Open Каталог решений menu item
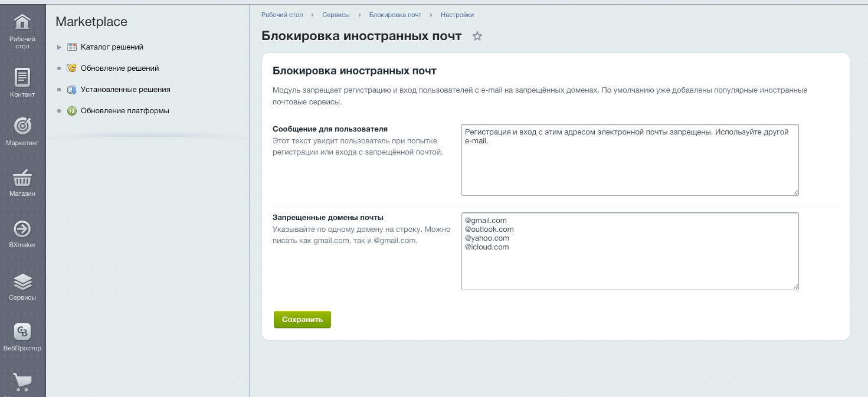Image resolution: width=868 pixels, height=397 pixels. (112, 47)
